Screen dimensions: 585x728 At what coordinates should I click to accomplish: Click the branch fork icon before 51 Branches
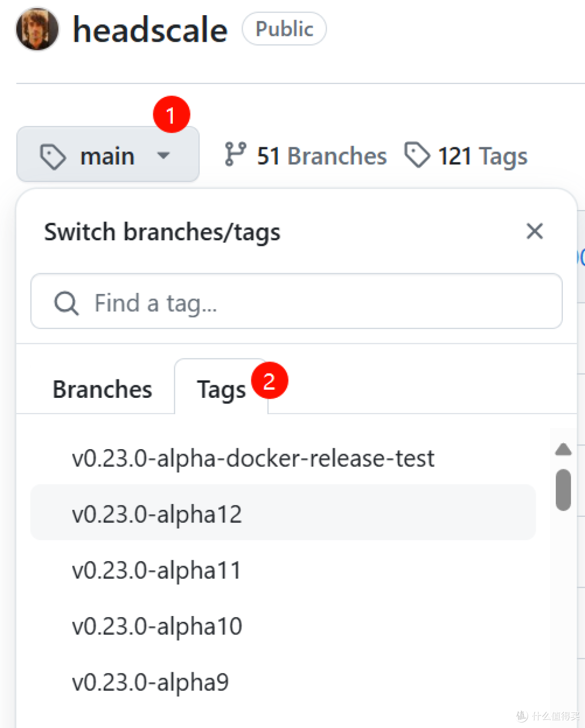point(235,155)
